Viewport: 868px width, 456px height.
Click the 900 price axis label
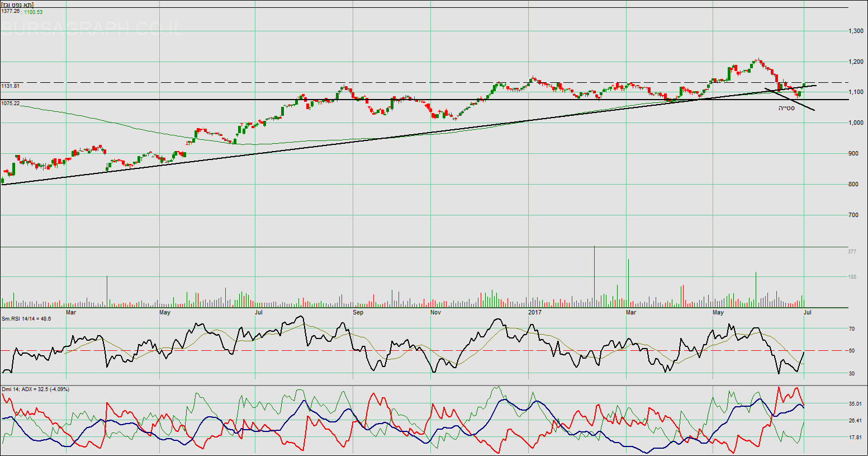pyautogui.click(x=853, y=154)
